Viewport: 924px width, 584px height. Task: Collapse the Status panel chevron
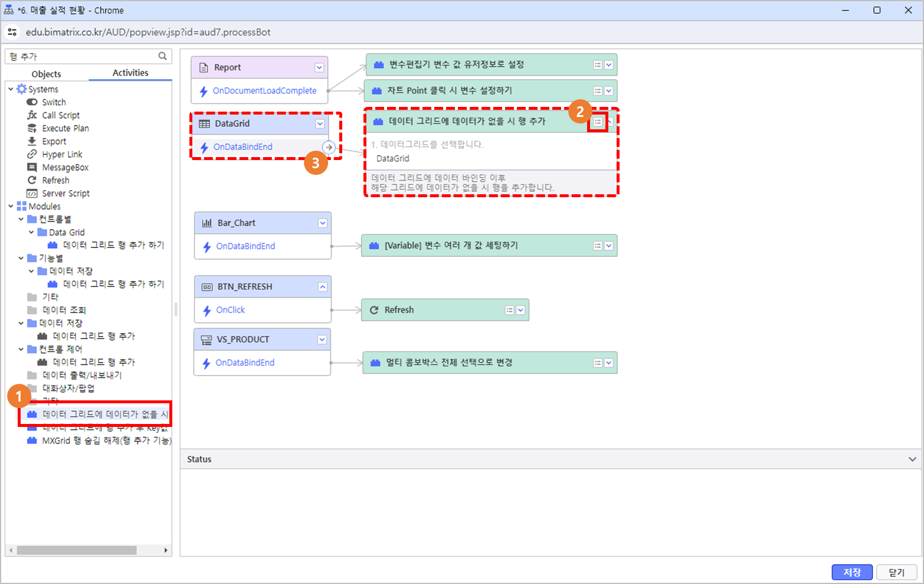(x=912, y=459)
